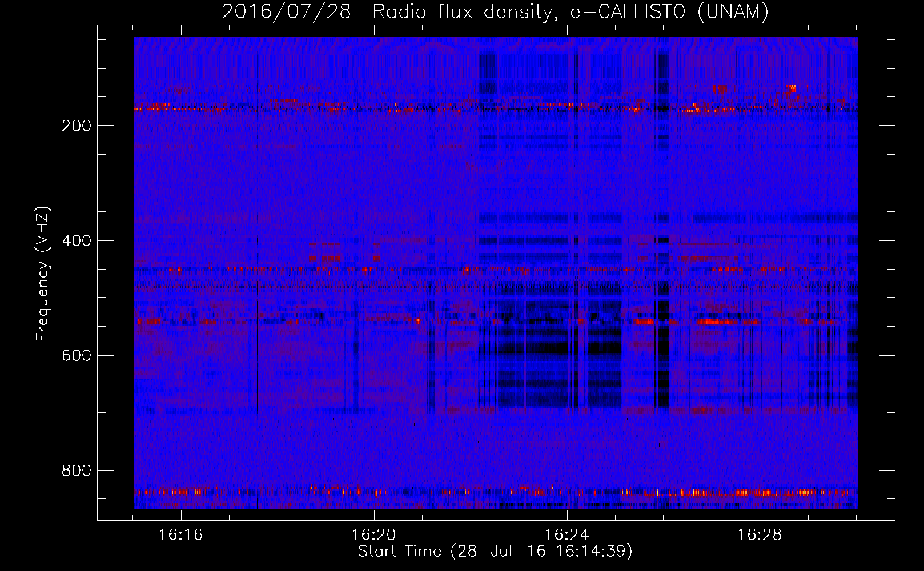The height and width of the screenshot is (571, 924).
Task: Click the 16:24 time tick label
Action: click(567, 535)
